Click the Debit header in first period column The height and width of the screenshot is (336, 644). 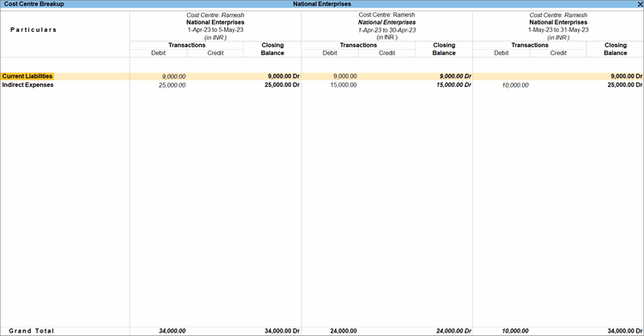coord(158,53)
